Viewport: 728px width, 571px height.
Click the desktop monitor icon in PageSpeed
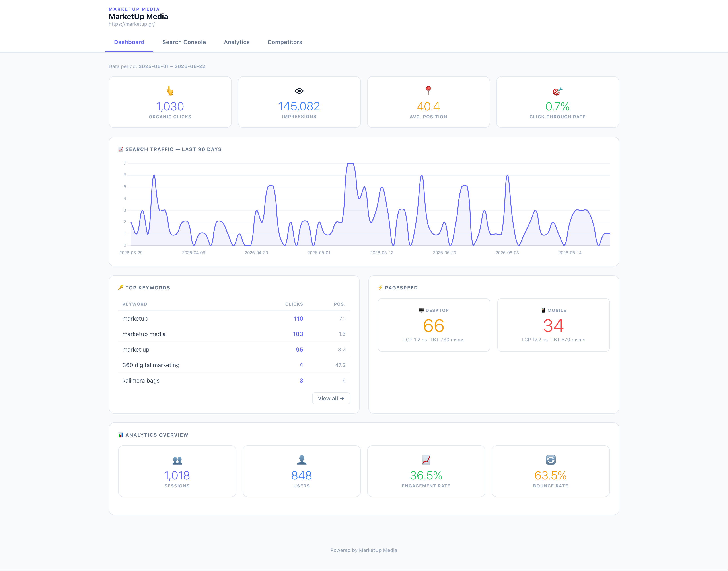pos(421,310)
